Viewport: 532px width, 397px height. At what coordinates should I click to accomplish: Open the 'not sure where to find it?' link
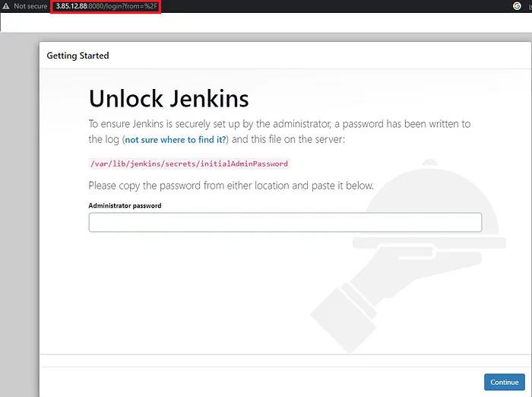[176, 140]
